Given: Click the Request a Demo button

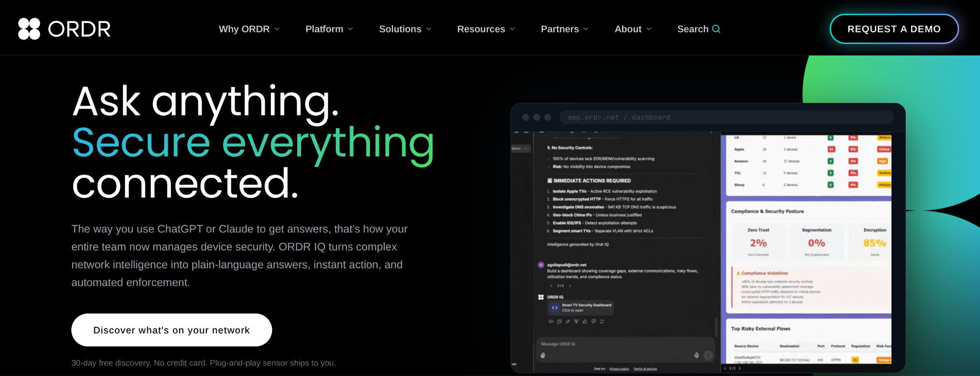Looking at the screenshot, I should click(x=894, y=29).
